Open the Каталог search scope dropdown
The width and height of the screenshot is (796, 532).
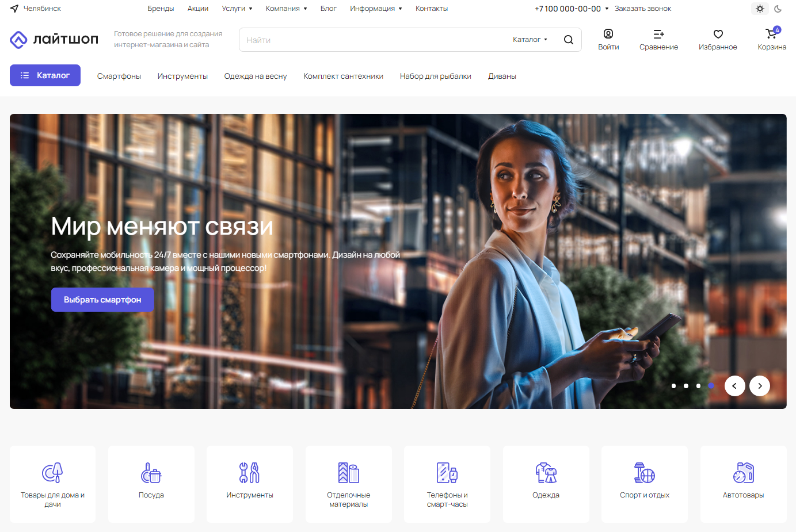pos(530,40)
